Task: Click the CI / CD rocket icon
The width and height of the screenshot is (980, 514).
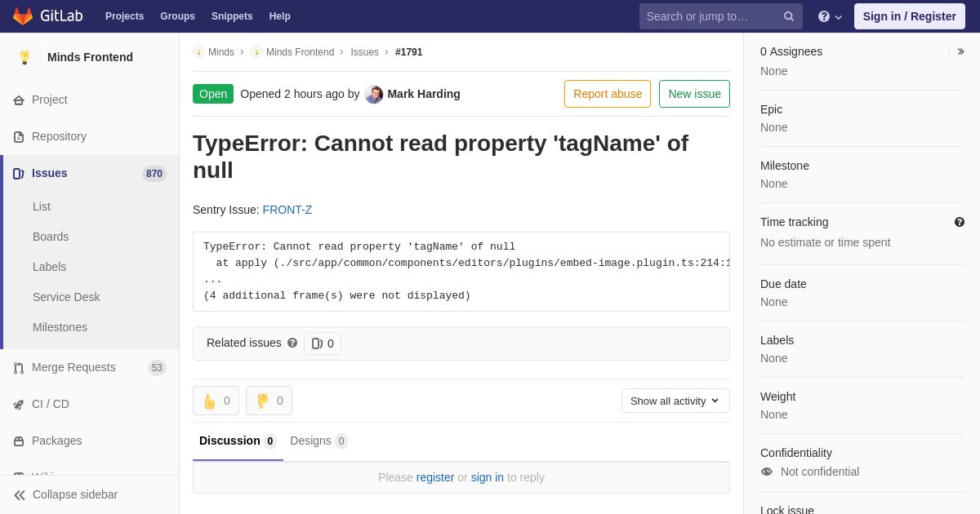Action: (x=19, y=405)
